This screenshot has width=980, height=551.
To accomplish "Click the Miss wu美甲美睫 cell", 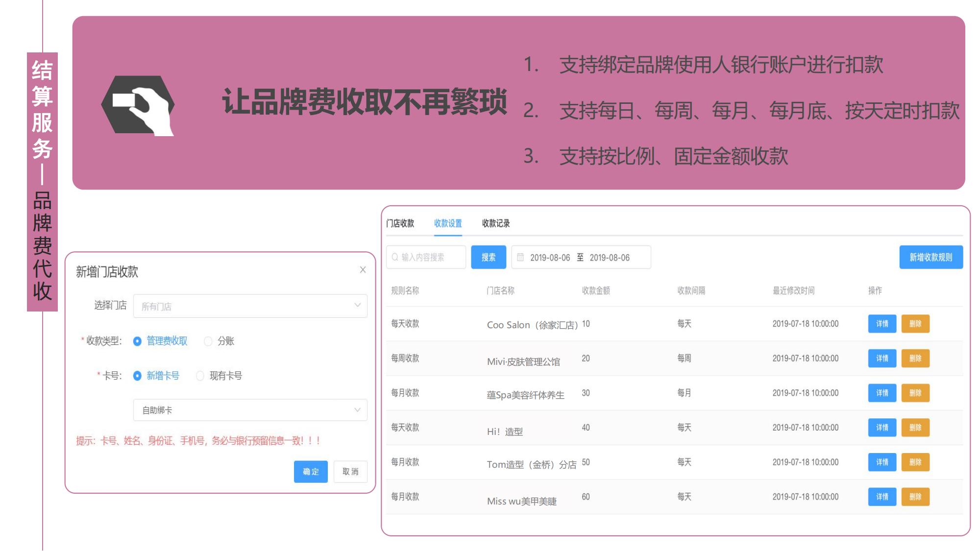I will point(522,501).
